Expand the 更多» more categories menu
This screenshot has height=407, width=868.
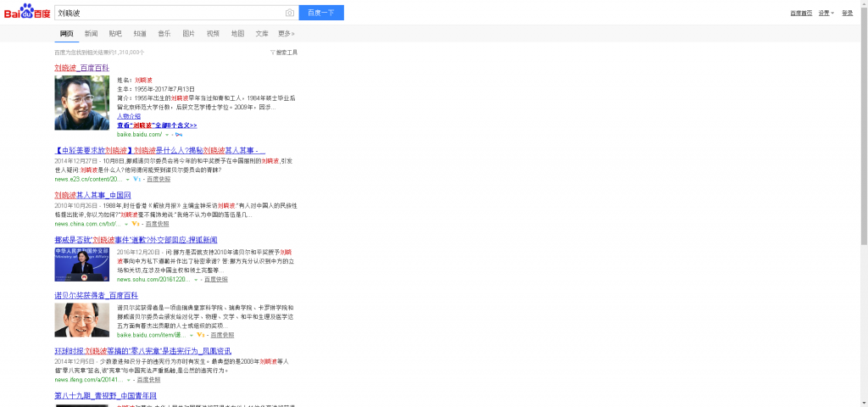tap(286, 33)
